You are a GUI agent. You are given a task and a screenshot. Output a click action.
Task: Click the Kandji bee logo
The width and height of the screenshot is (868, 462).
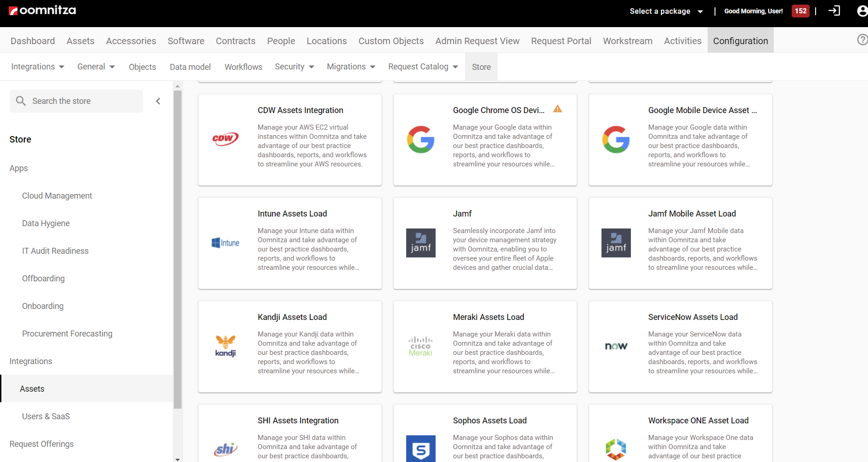click(x=225, y=346)
